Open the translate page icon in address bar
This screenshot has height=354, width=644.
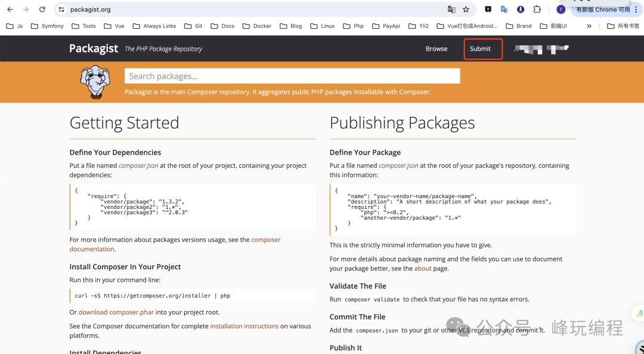[451, 10]
